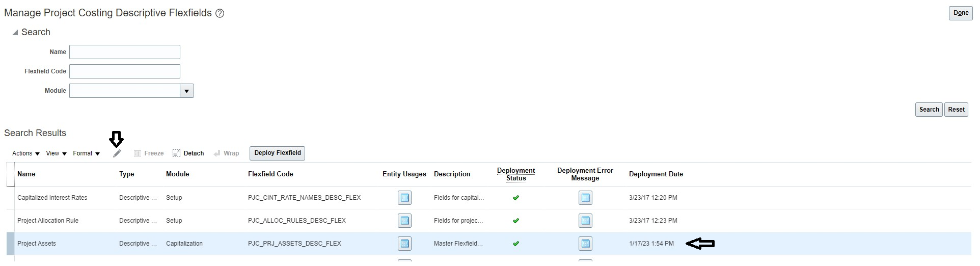980x266 pixels.
Task: Click description 'Fields for capital...' cell
Action: (459, 198)
